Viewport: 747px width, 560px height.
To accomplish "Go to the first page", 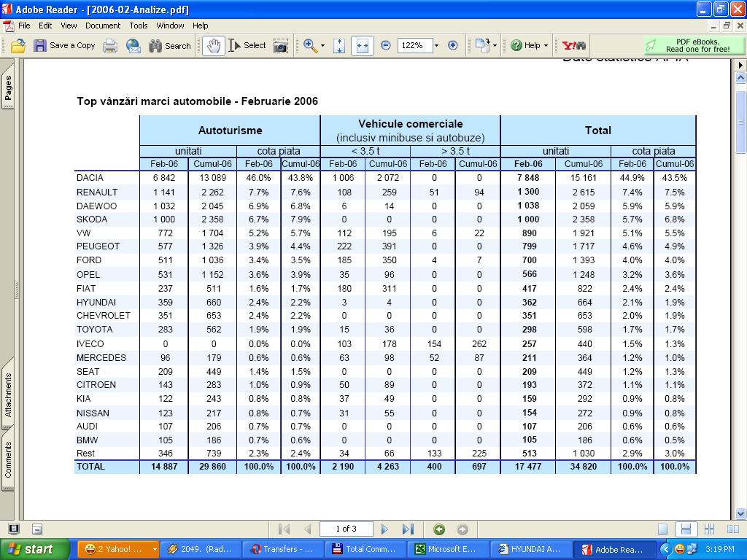I will (x=284, y=529).
